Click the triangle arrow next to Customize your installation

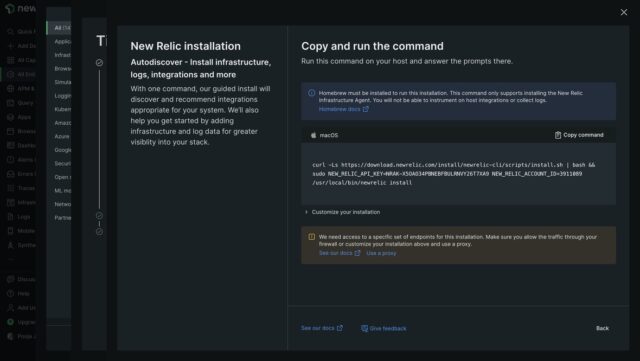pyautogui.click(x=306, y=212)
